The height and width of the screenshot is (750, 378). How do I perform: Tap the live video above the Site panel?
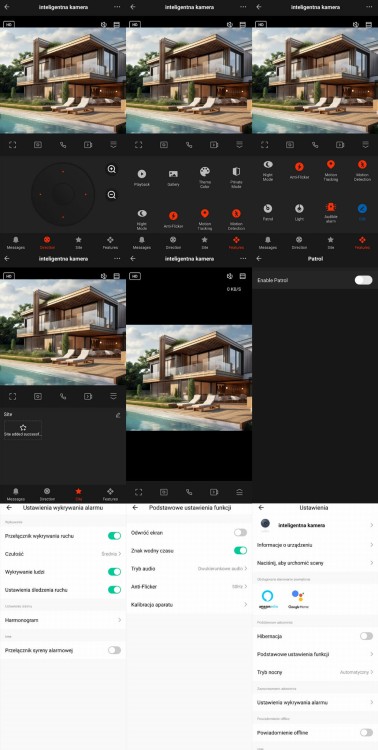(63, 332)
